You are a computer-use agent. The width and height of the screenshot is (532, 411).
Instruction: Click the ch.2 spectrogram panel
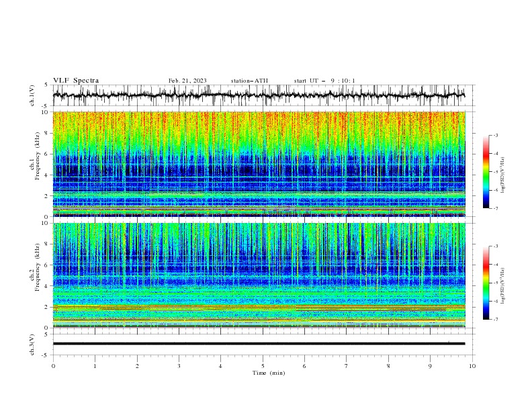[x=259, y=275]
